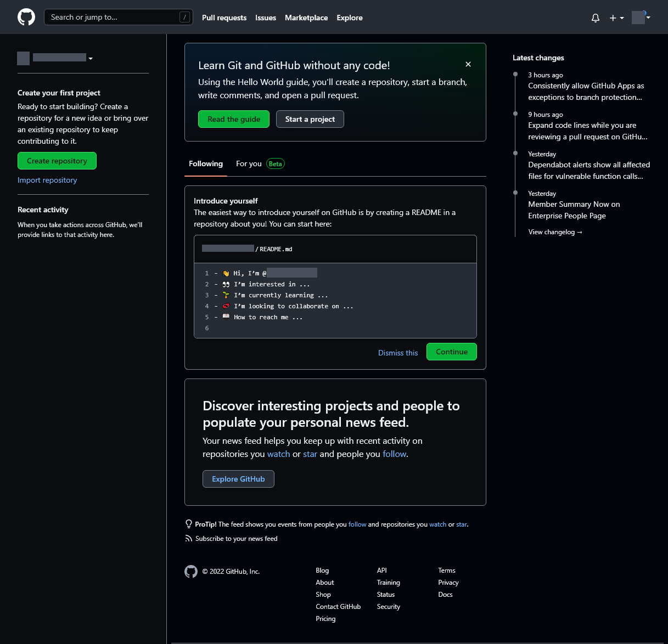Click 'I'm currently learning ...' code line
This screenshot has width=668, height=644.
(280, 295)
